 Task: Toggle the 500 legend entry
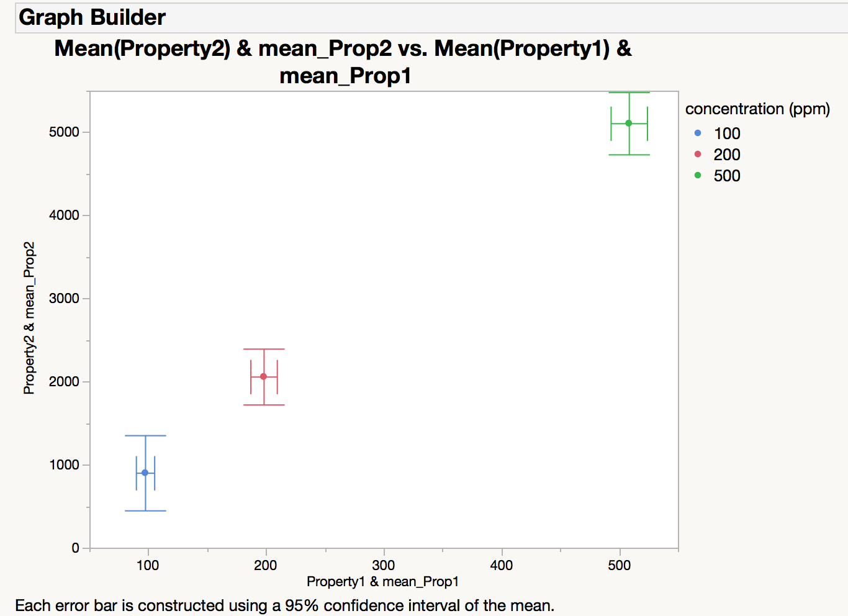point(726,176)
